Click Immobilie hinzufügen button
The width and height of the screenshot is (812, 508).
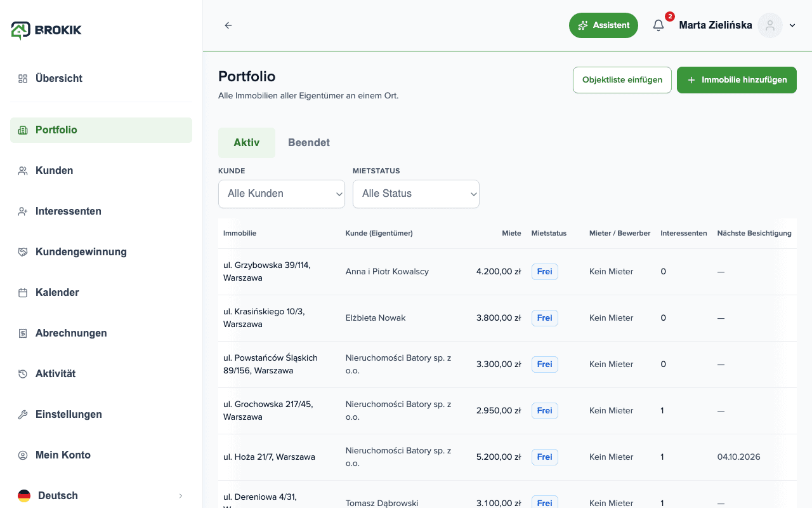(737, 80)
